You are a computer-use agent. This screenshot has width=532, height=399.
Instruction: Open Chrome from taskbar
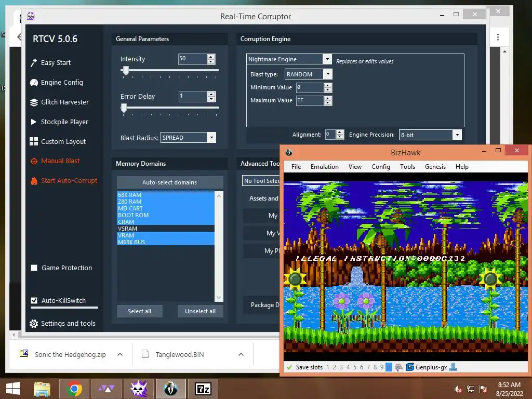[x=74, y=389]
